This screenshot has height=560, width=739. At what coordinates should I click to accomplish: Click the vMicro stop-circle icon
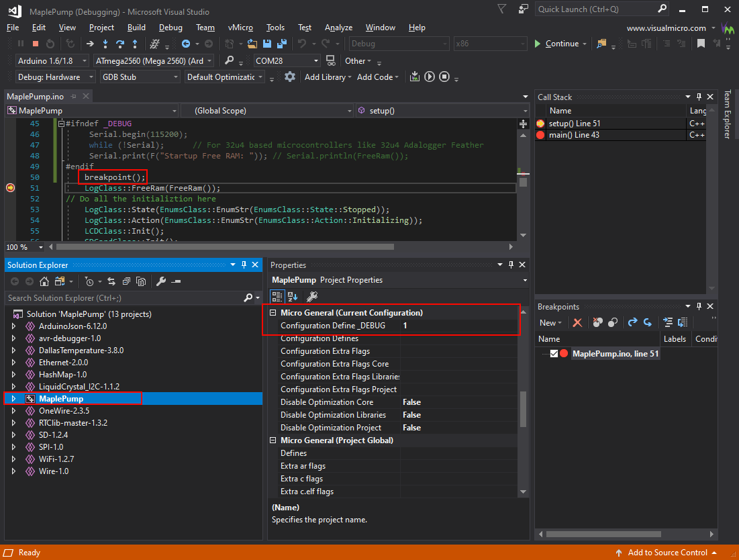tap(444, 77)
